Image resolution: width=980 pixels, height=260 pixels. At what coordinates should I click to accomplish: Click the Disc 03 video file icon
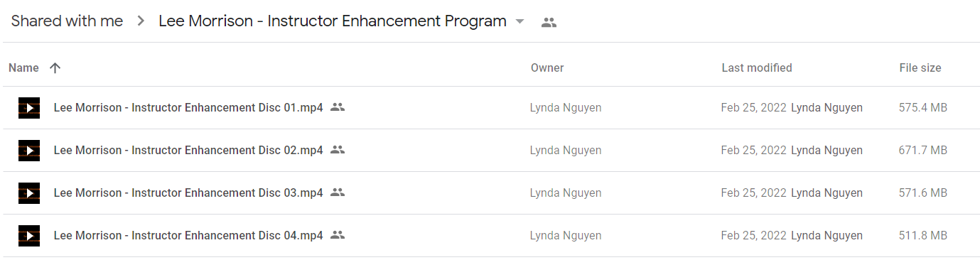click(29, 193)
